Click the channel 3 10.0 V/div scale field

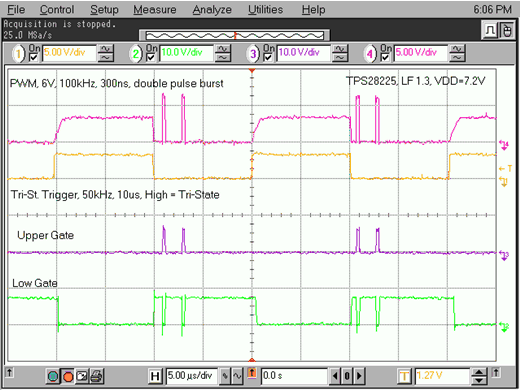(x=304, y=53)
